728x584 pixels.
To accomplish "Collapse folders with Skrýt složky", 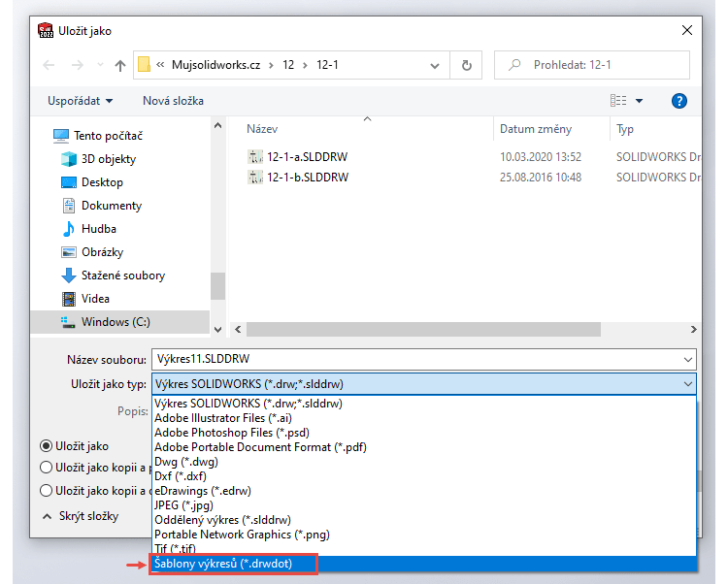I will tap(81, 516).
